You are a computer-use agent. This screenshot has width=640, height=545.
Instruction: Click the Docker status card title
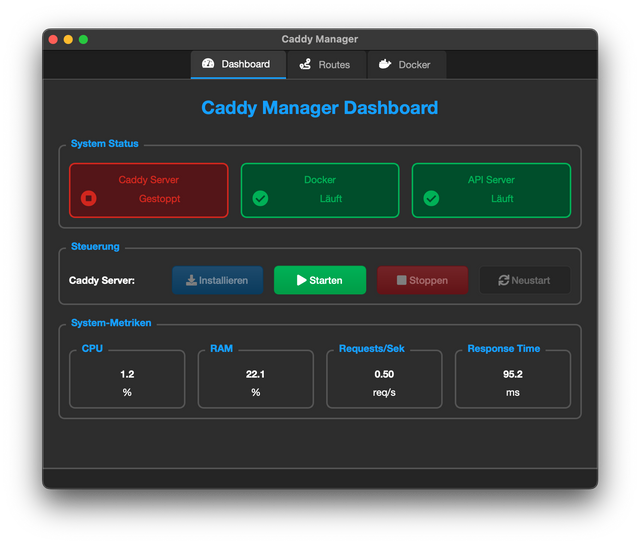click(x=320, y=180)
